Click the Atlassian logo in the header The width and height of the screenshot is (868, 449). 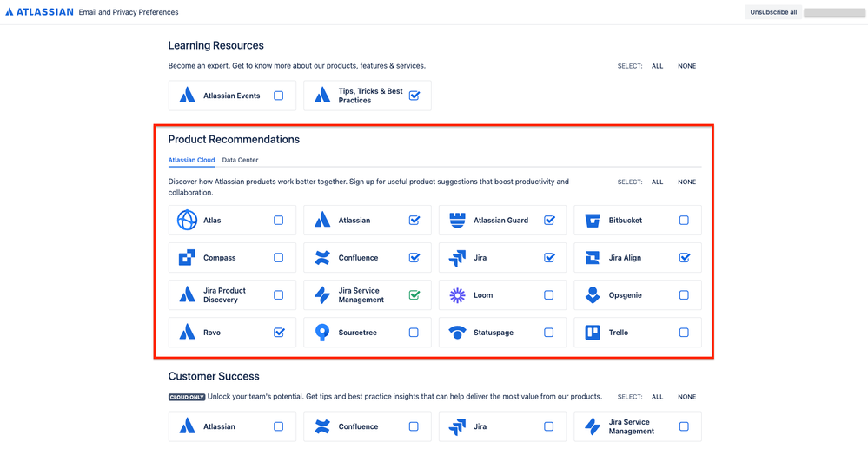click(x=39, y=11)
